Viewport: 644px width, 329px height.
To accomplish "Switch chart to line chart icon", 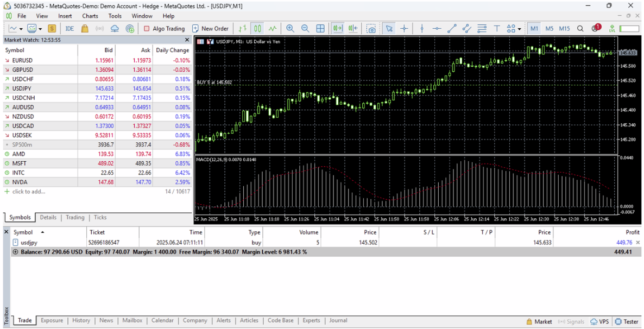I will 272,29.
